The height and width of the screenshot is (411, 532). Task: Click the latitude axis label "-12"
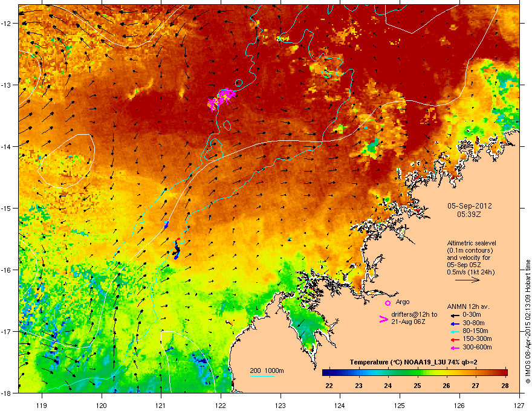[x=7, y=24]
